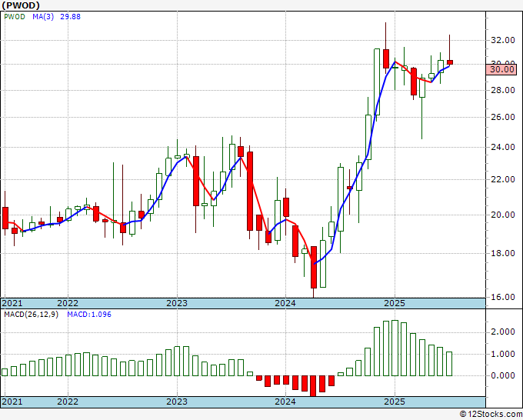Click the 18.00 price axis label
The width and height of the screenshot is (523, 420).
point(503,253)
